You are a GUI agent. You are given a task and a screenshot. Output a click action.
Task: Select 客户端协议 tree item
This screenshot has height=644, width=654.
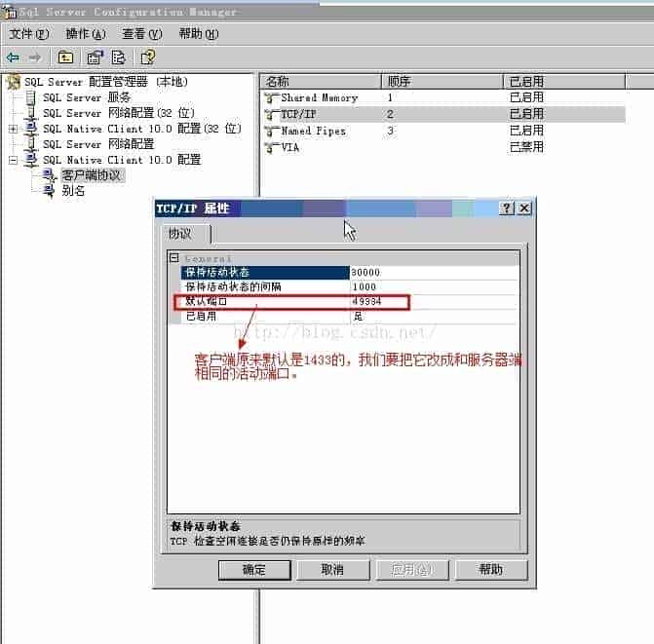click(x=92, y=175)
